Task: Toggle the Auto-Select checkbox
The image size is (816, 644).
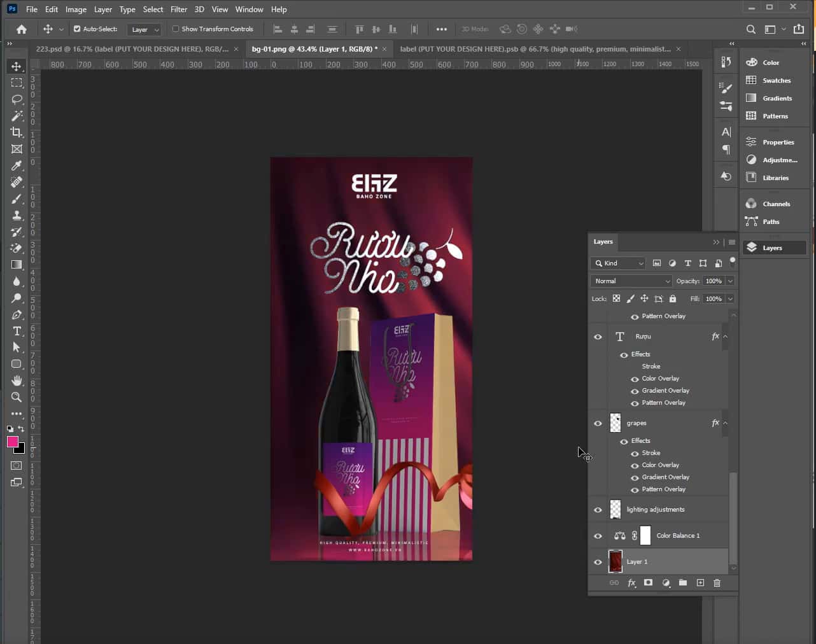Action: tap(77, 29)
